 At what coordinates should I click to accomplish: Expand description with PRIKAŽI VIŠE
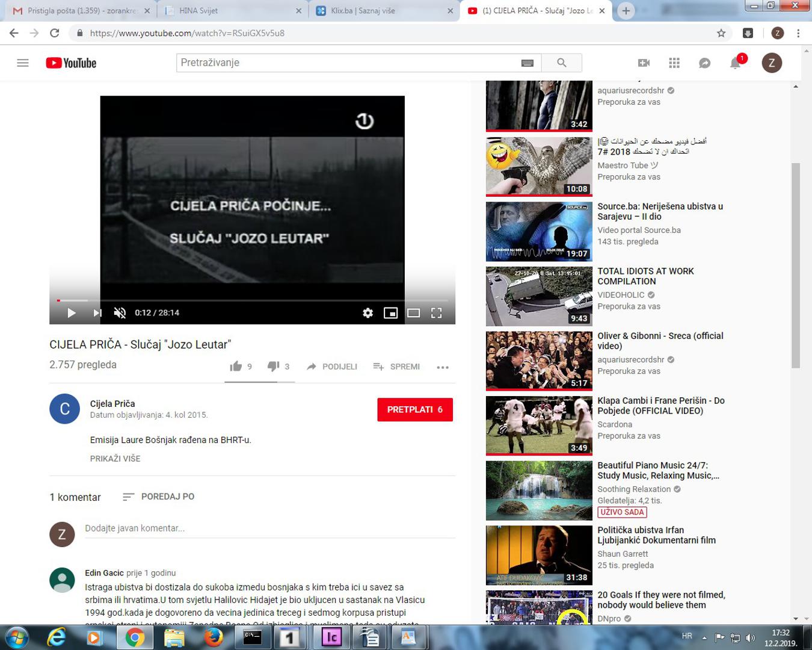coord(115,459)
